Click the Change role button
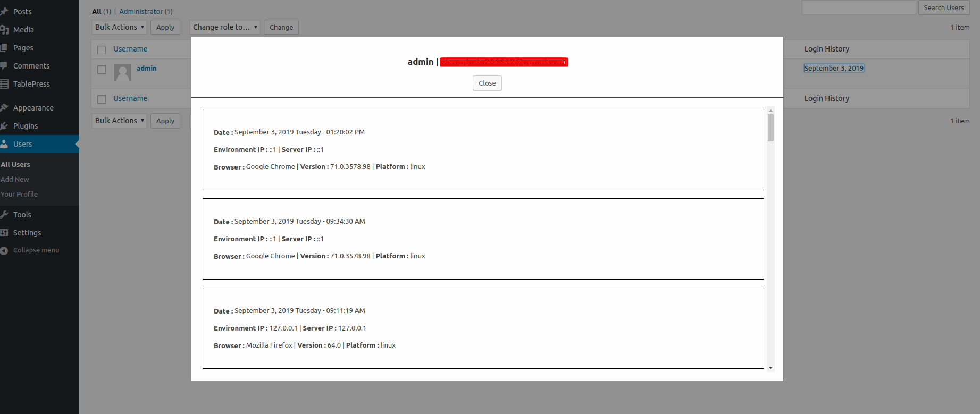980x414 pixels. pyautogui.click(x=281, y=27)
